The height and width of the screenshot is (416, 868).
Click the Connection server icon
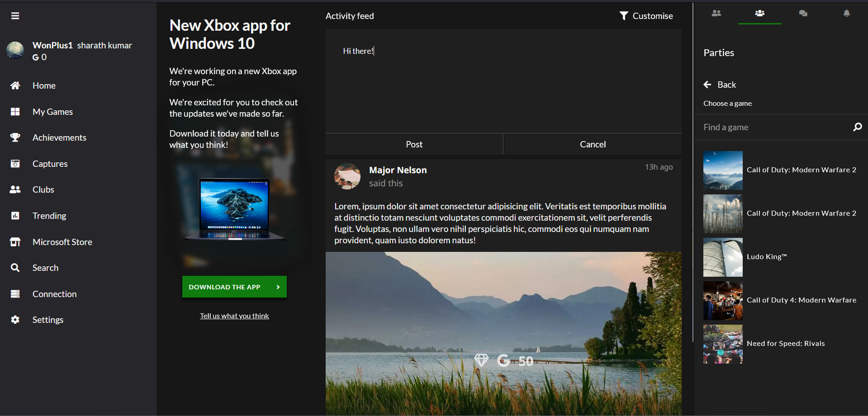tap(15, 294)
